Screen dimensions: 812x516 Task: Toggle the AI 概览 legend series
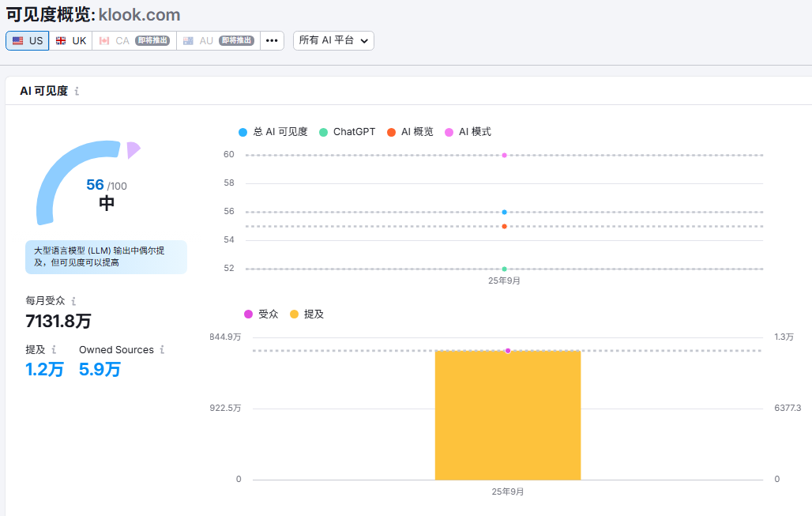pyautogui.click(x=410, y=132)
